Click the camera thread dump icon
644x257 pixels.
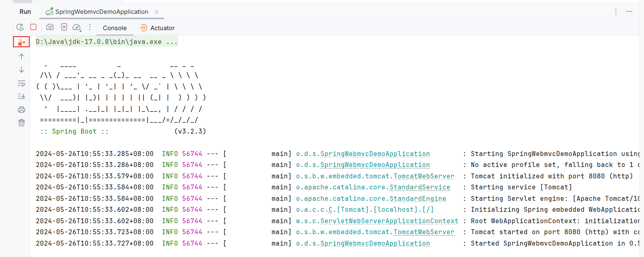(x=50, y=27)
